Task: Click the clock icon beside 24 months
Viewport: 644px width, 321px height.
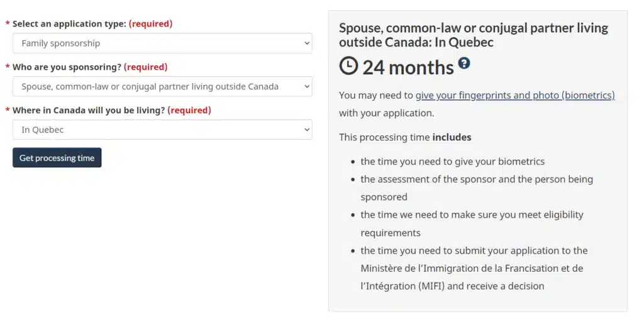Action: tap(348, 66)
